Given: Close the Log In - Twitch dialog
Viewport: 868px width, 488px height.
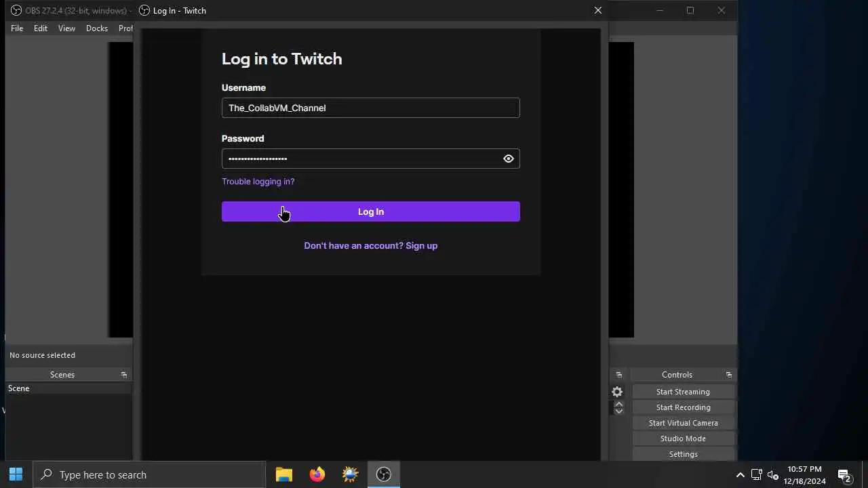Looking at the screenshot, I should tap(597, 10).
